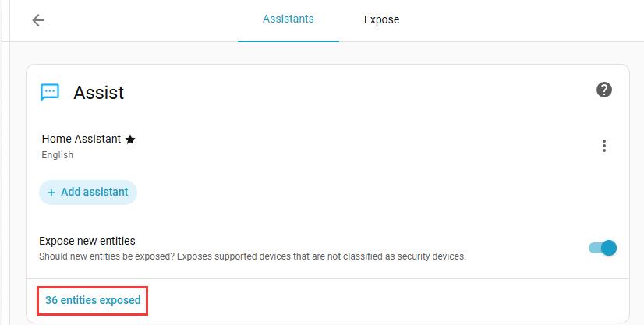Go back using the left arrow
The width and height of the screenshot is (644, 325).
38,20
